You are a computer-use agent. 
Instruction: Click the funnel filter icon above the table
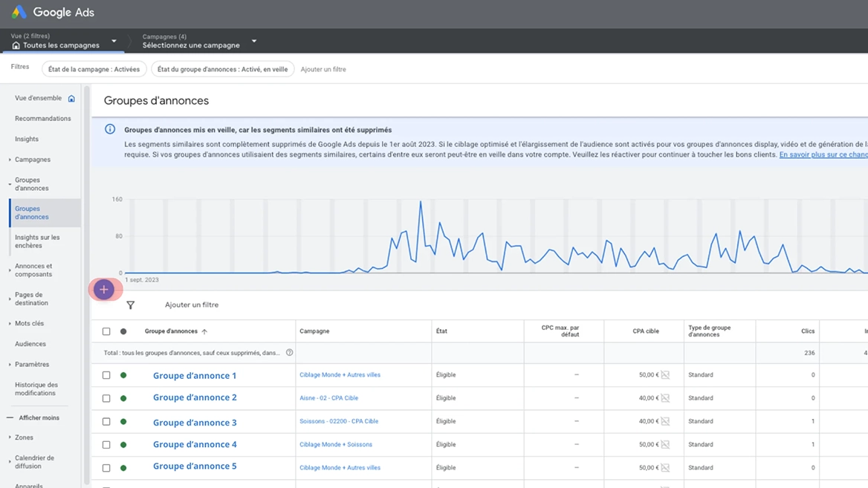[x=131, y=305]
